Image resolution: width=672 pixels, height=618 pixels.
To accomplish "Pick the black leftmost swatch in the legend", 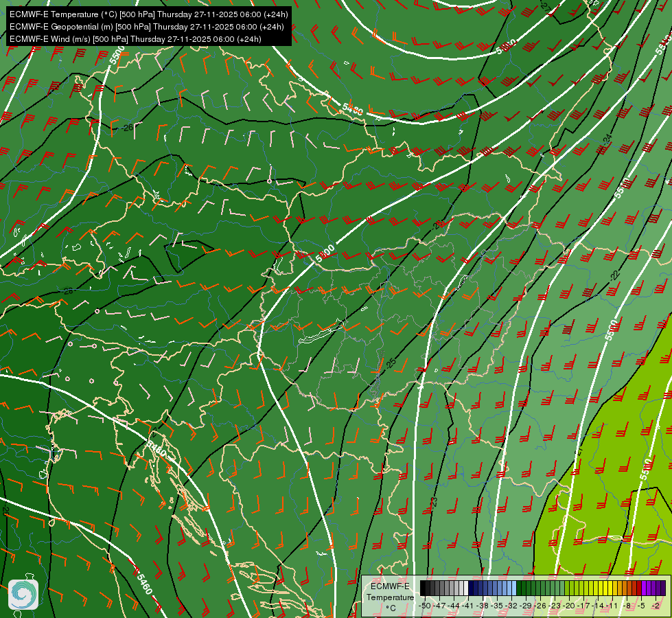I will [423, 588].
